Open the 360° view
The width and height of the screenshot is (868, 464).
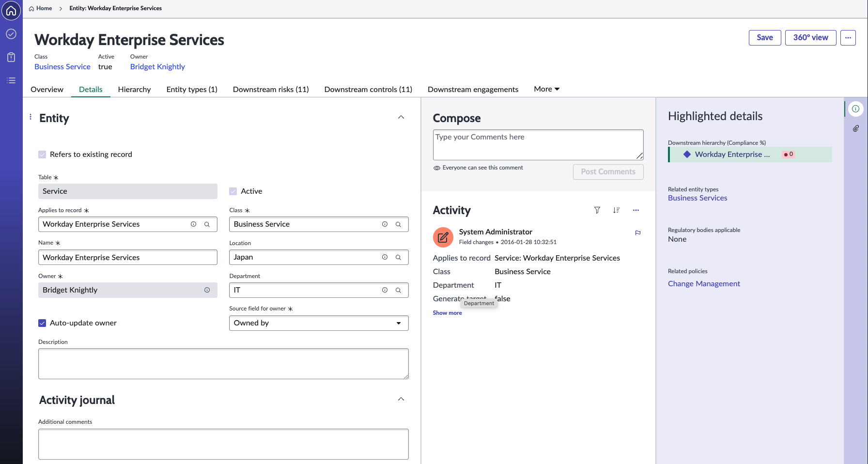[811, 38]
